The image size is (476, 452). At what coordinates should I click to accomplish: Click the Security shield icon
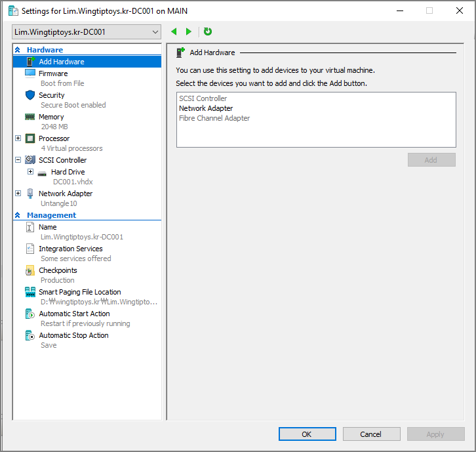[x=30, y=95]
